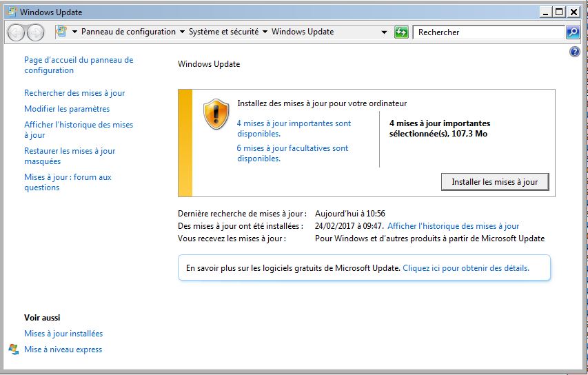
Task: Open the update history link next to 24/02/2017
Action: [x=454, y=226]
